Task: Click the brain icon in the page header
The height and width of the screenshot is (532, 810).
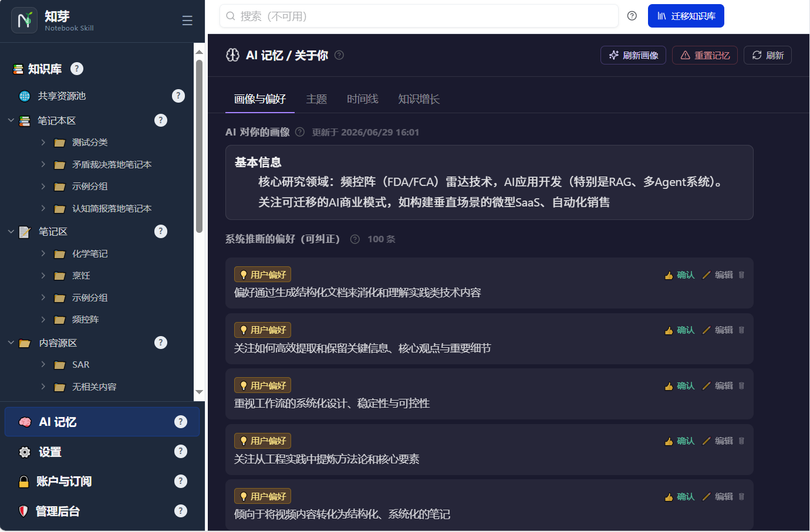Action: pos(233,55)
